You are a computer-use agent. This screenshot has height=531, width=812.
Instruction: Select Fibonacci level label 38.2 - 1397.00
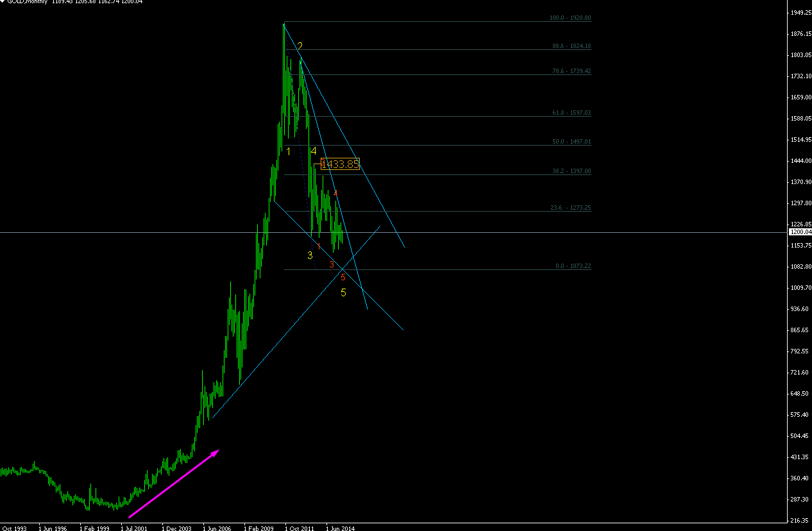(x=570, y=171)
